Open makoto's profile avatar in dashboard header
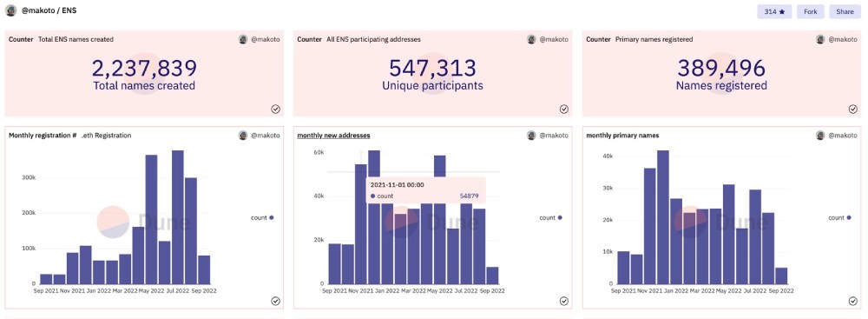This screenshot has width=868, height=319. (x=10, y=10)
